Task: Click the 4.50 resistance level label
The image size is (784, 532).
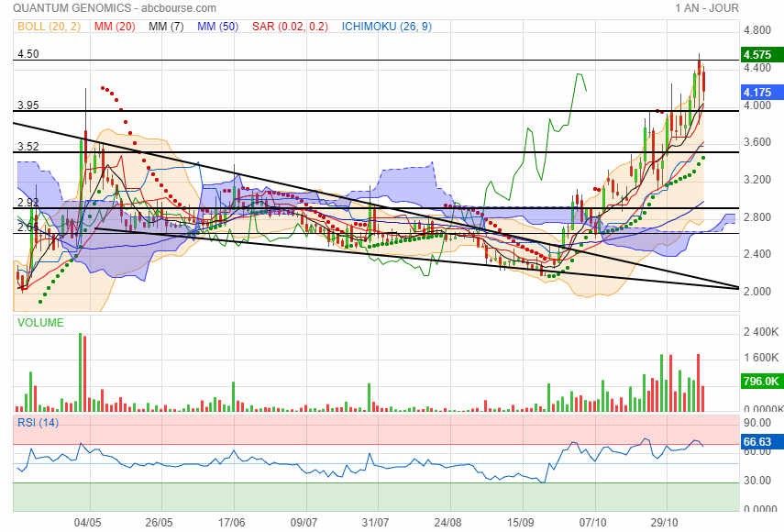Action: point(28,54)
